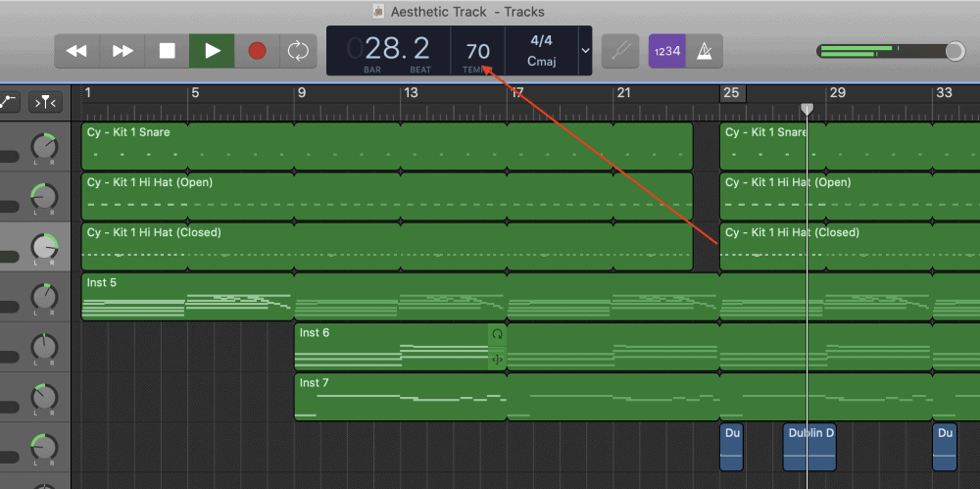980x489 pixels.
Task: Click the playhead marker in the ruler
Action: [x=807, y=110]
